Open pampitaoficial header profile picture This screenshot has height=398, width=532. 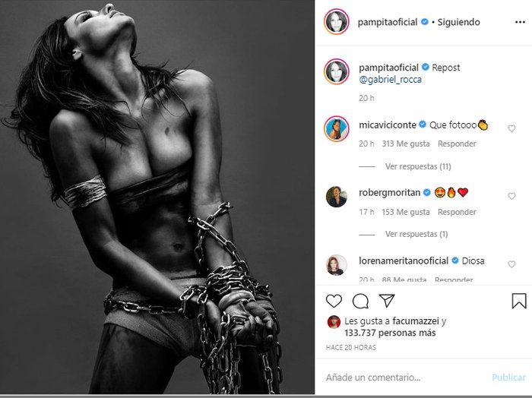[337, 22]
